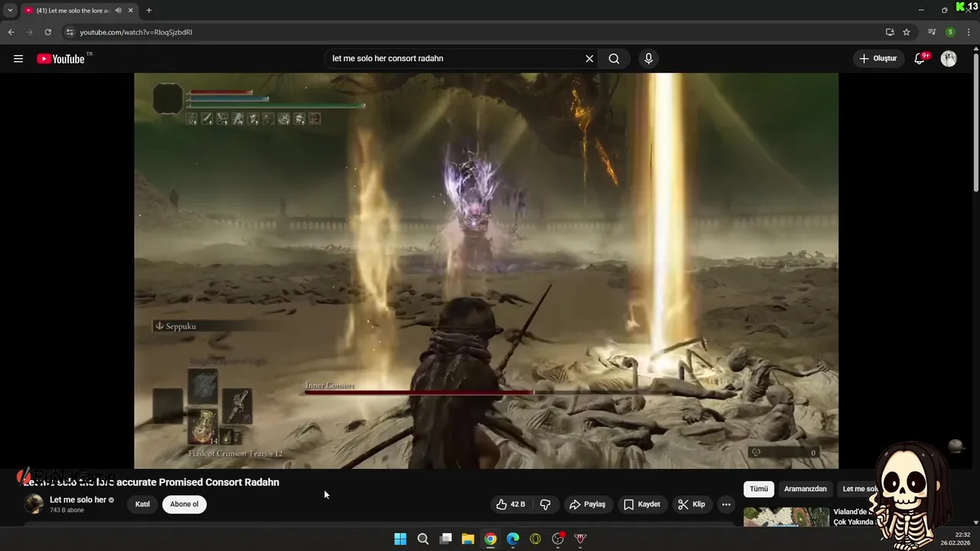This screenshot has width=980, height=551.
Task: Dislike the video with thumbs down
Action: coord(546,504)
